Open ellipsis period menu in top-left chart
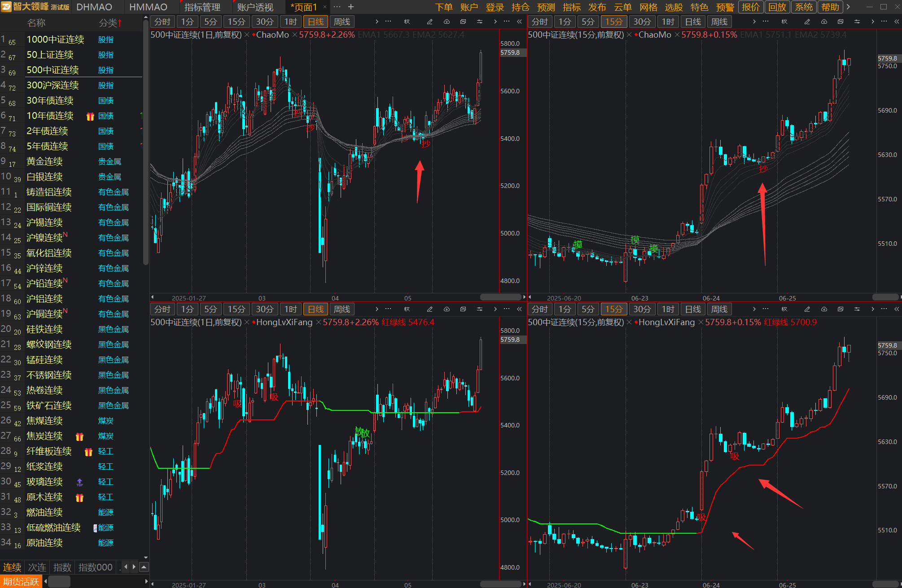 point(388,22)
